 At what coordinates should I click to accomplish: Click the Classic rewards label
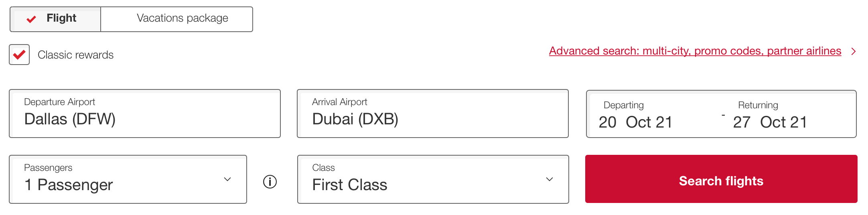click(75, 55)
